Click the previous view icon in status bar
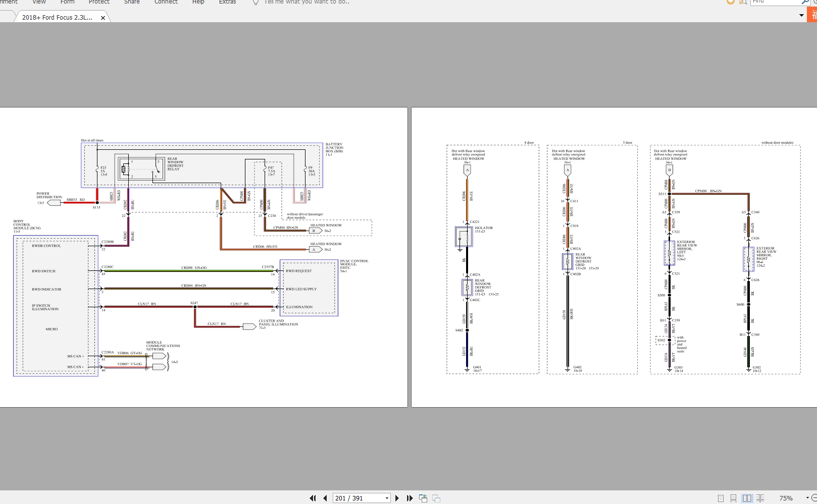 pos(423,498)
